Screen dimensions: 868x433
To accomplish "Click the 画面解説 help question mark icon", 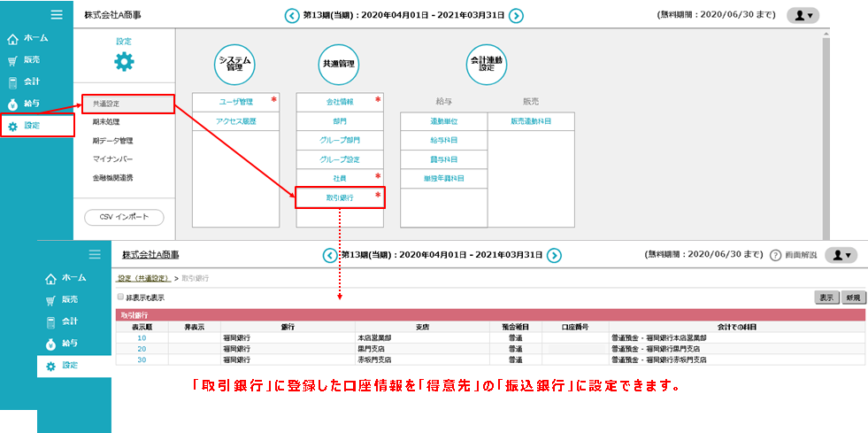I will coord(775,255).
